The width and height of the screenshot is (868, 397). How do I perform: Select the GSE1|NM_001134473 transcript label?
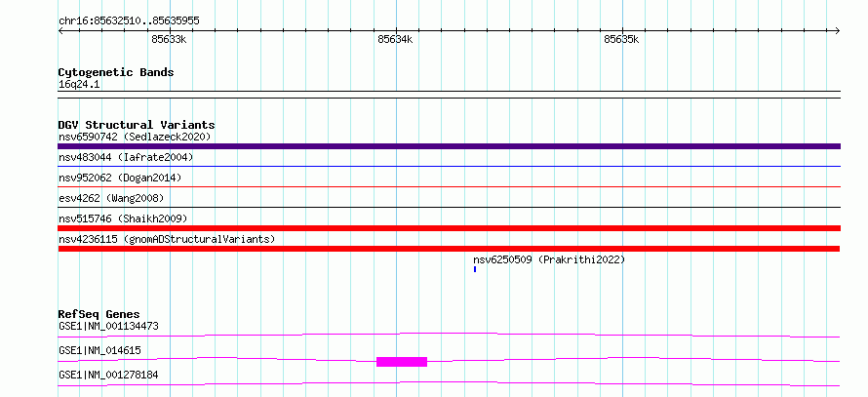pyautogui.click(x=108, y=326)
